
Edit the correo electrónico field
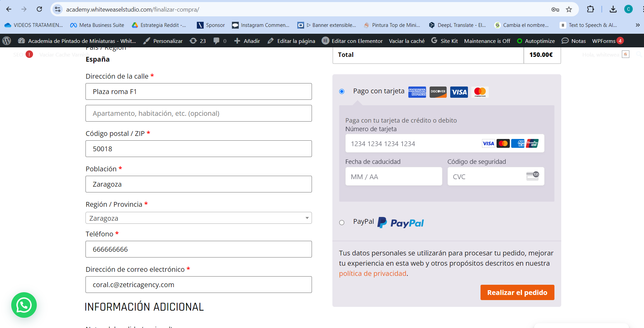click(x=199, y=285)
